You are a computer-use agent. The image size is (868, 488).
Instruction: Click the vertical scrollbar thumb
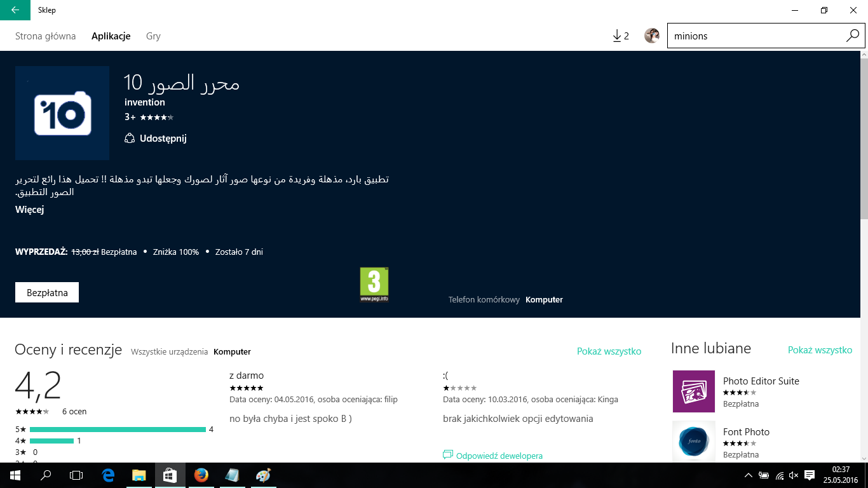pyautogui.click(x=864, y=140)
